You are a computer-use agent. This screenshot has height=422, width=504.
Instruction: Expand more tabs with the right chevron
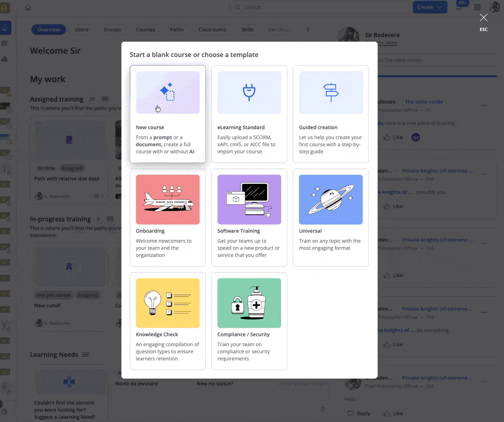pyautogui.click(x=307, y=29)
